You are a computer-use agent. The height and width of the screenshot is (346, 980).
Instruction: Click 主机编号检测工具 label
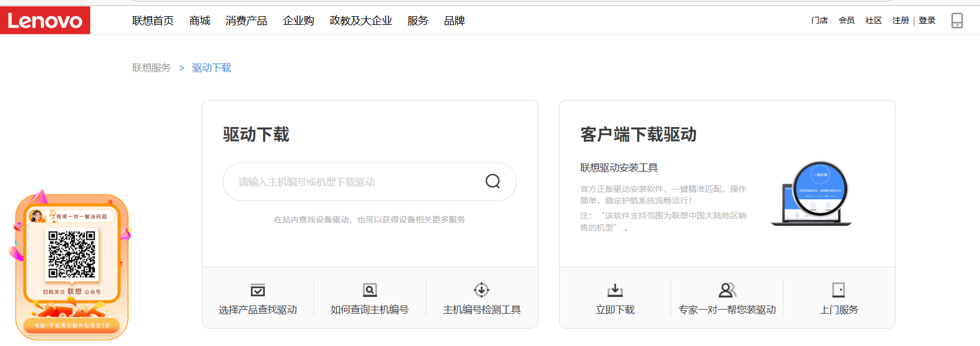(x=482, y=310)
